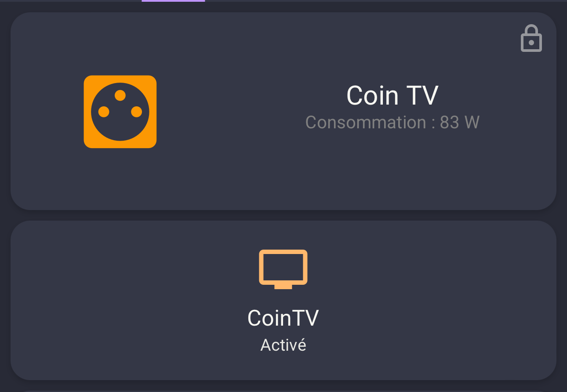Image resolution: width=567 pixels, height=392 pixels.
Task: Select the tab with purple underline indicator
Action: click(x=173, y=1)
